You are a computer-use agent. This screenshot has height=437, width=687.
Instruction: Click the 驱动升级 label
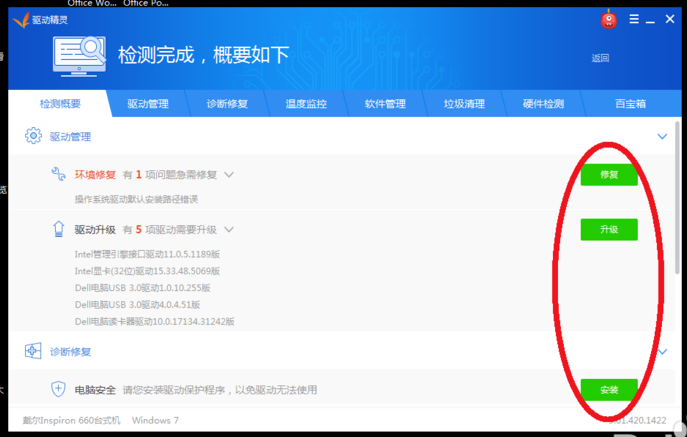point(95,230)
